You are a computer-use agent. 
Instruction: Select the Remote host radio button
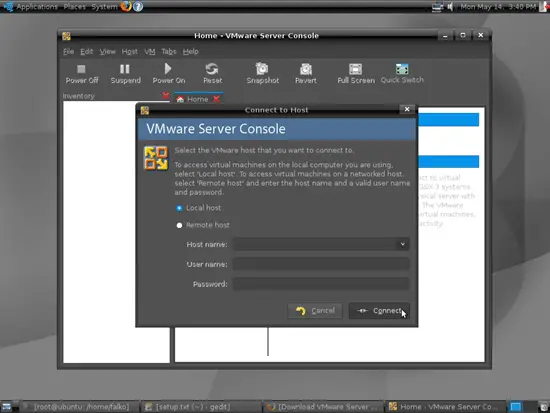click(x=179, y=225)
